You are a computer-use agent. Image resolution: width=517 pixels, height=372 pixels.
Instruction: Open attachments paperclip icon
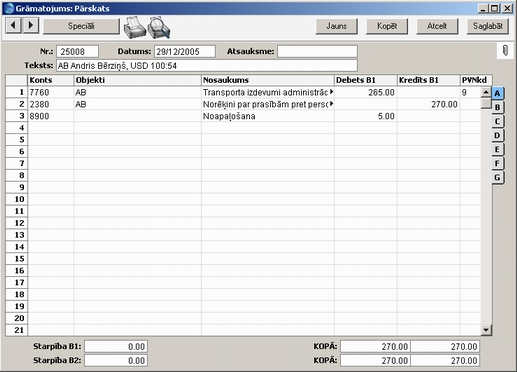(x=505, y=51)
